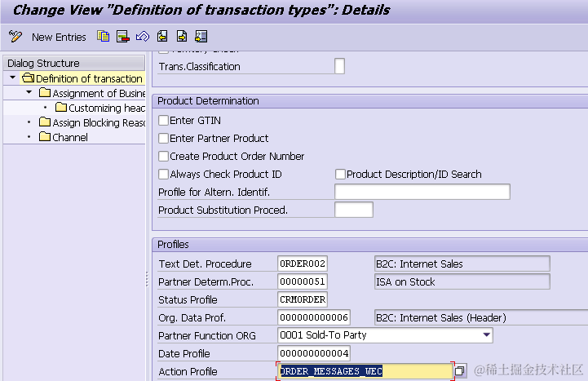Click Org. Data Prof. field
This screenshot has width=588, height=381.
[x=314, y=317]
